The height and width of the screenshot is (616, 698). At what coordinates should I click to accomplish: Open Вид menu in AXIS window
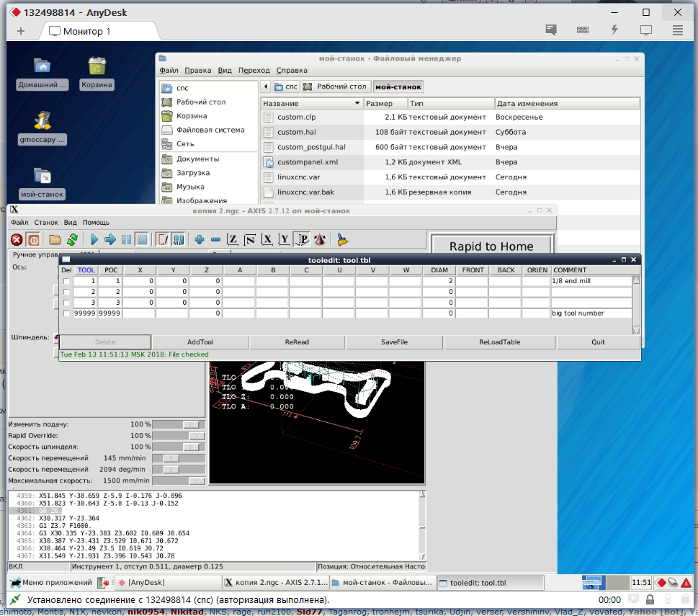tap(71, 222)
